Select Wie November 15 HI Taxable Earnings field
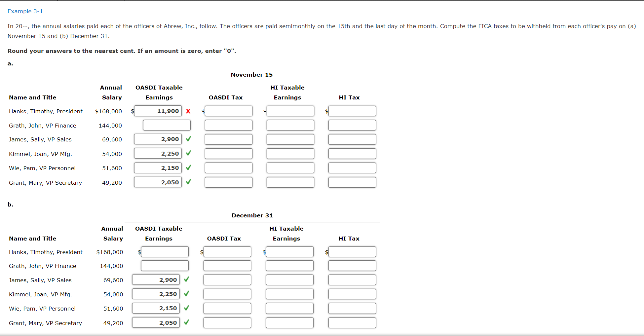The image size is (644, 336). (290, 168)
